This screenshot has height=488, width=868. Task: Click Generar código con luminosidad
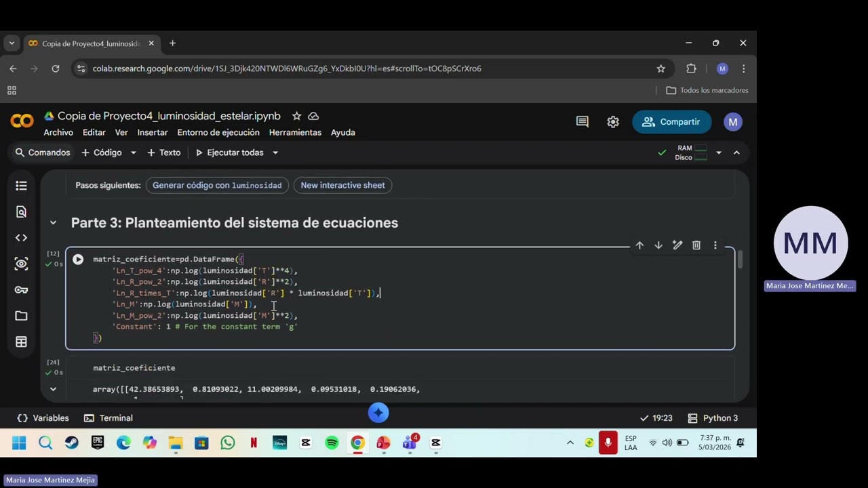pyautogui.click(x=217, y=185)
